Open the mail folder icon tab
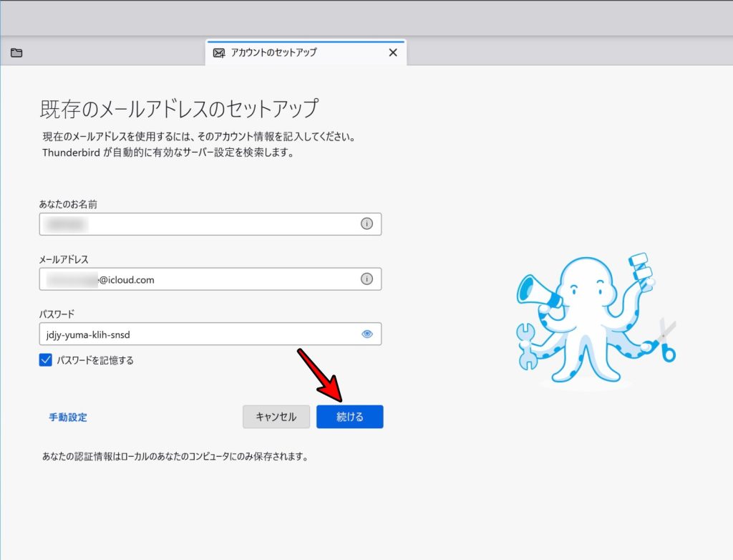The width and height of the screenshot is (733, 560). [16, 52]
